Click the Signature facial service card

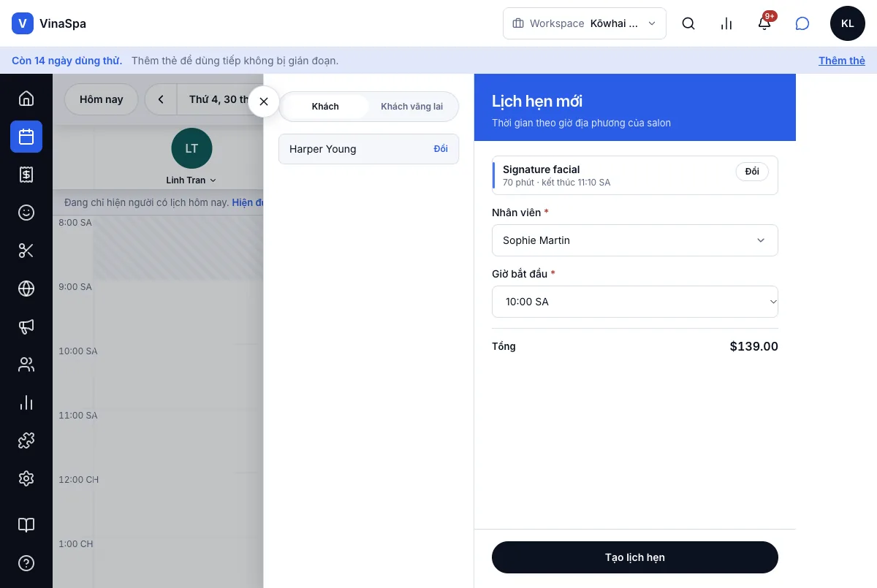click(635, 175)
